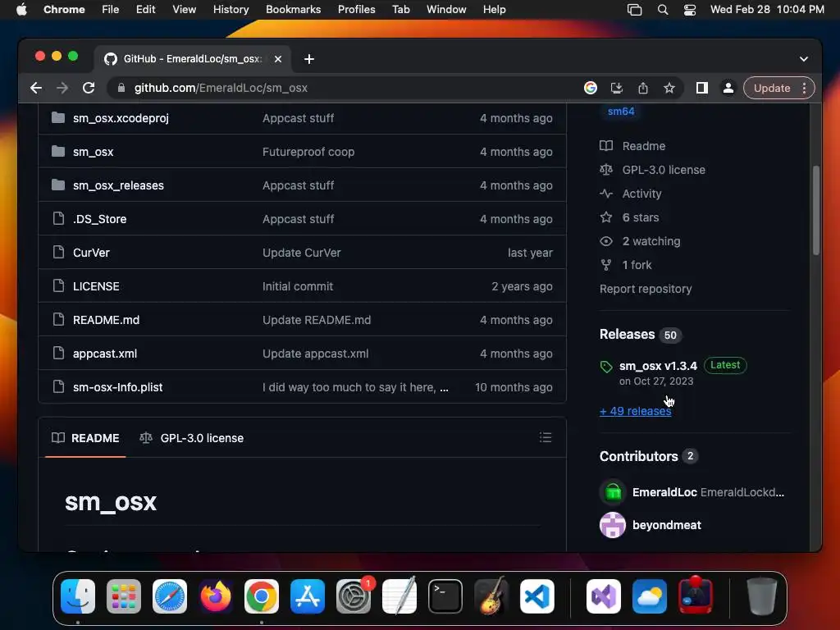840x630 pixels.
Task: Open the LICENSE file
Action: click(96, 286)
